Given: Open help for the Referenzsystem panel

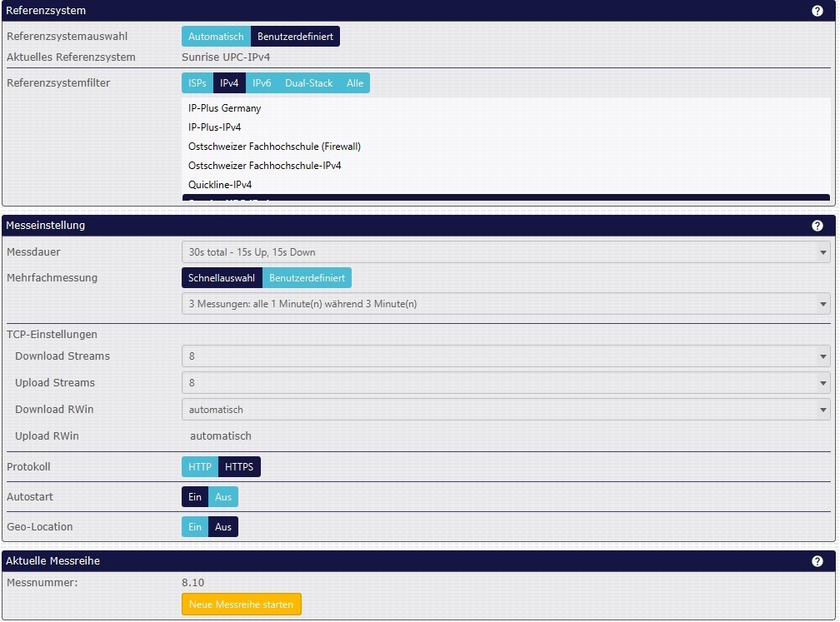Looking at the screenshot, I should point(817,11).
